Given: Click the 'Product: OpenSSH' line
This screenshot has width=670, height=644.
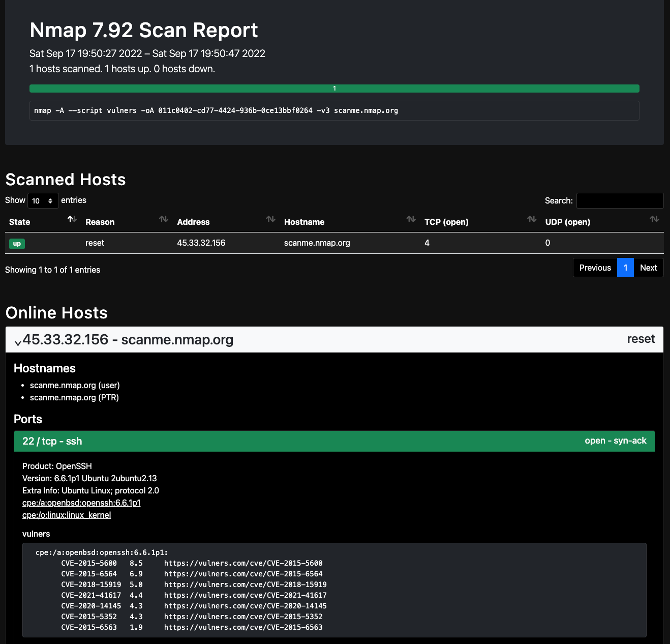Looking at the screenshot, I should coord(57,466).
